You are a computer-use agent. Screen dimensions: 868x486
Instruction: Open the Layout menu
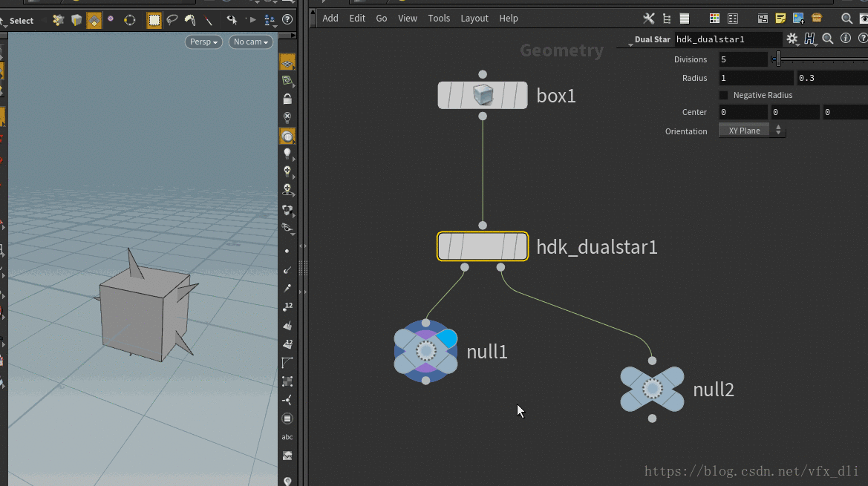(x=474, y=19)
